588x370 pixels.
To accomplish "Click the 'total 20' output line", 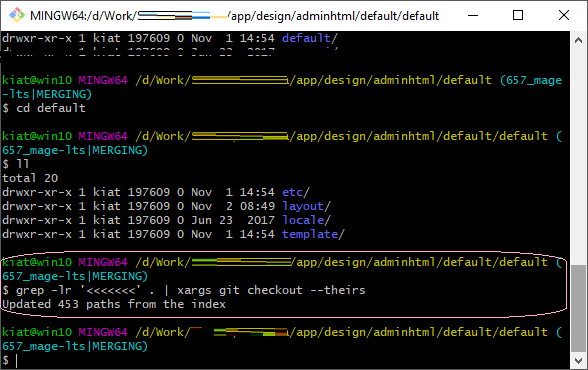I will 30,178.
